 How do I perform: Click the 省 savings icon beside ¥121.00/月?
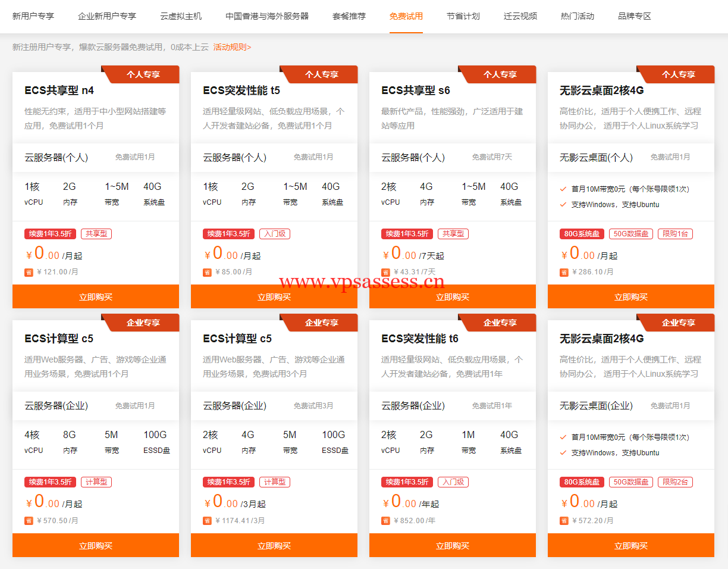click(29, 272)
